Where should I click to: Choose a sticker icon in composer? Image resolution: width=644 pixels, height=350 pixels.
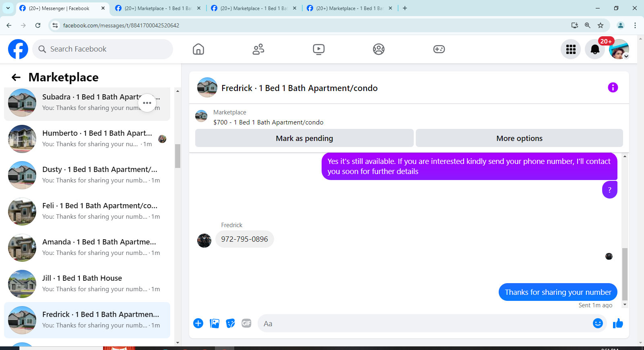tap(230, 323)
